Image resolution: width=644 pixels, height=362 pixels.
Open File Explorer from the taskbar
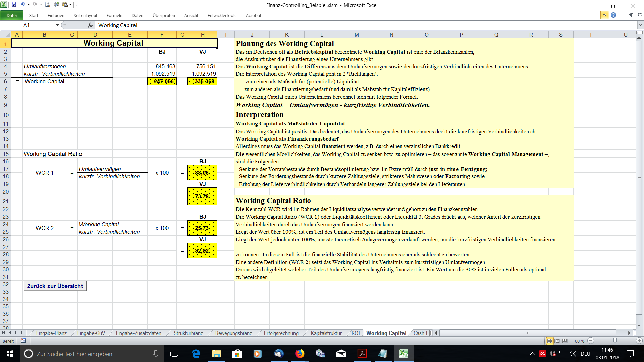(216, 354)
